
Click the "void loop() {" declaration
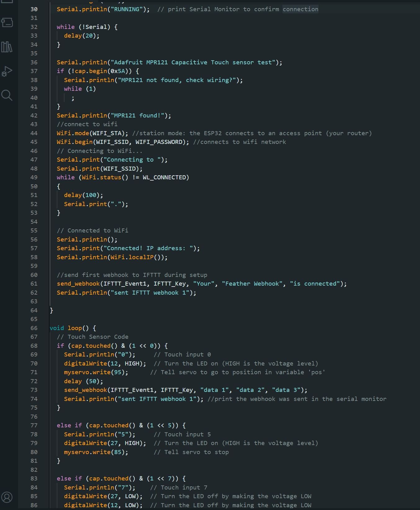[x=73, y=328]
